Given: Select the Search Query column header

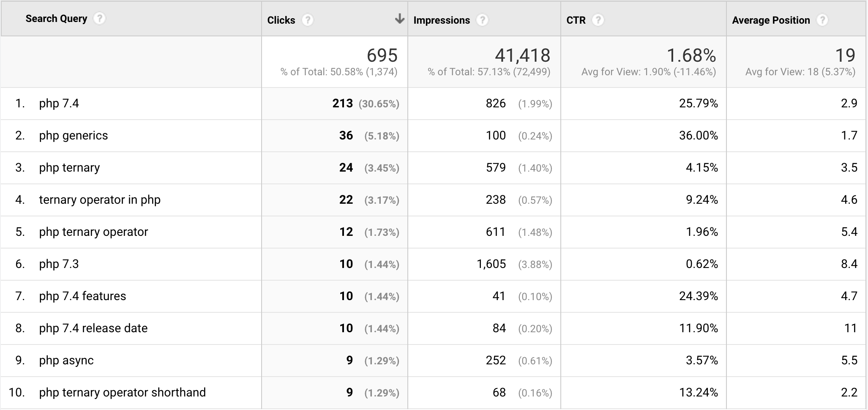Looking at the screenshot, I should pos(56,19).
